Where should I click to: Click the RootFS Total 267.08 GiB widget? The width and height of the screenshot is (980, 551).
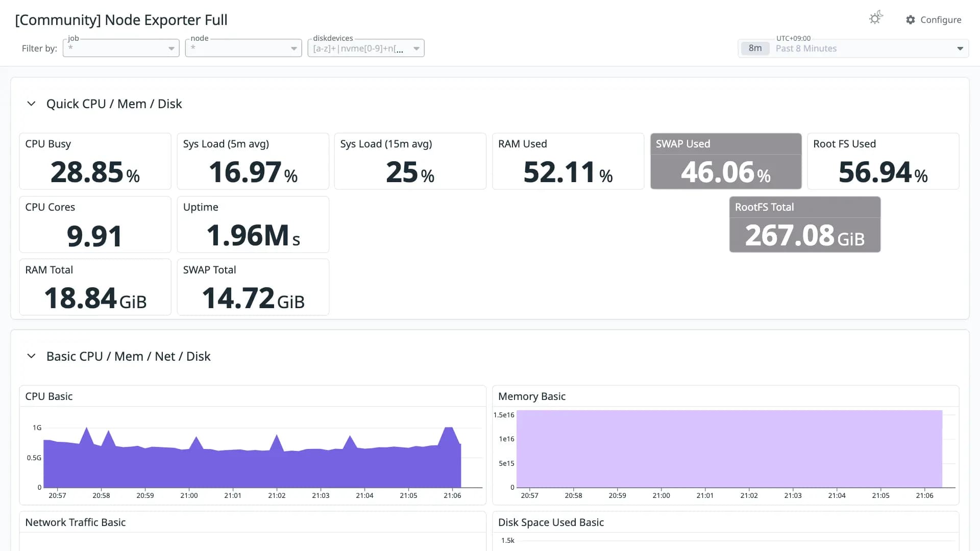coord(805,224)
